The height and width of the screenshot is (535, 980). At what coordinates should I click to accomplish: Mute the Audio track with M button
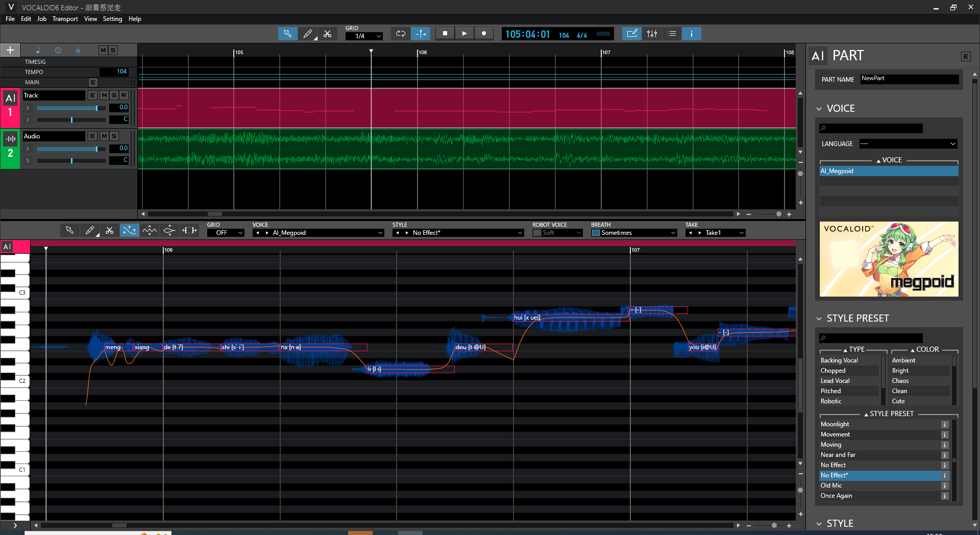[104, 136]
